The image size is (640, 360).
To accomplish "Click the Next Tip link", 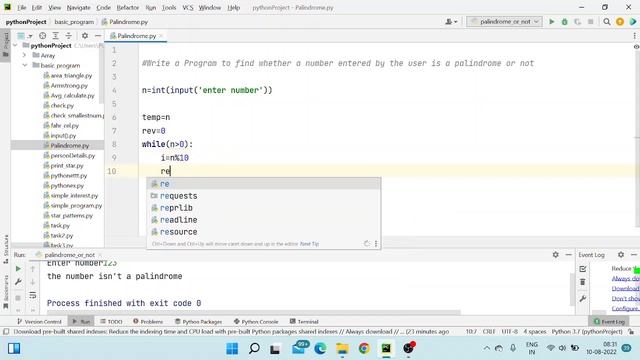I will click(309, 244).
